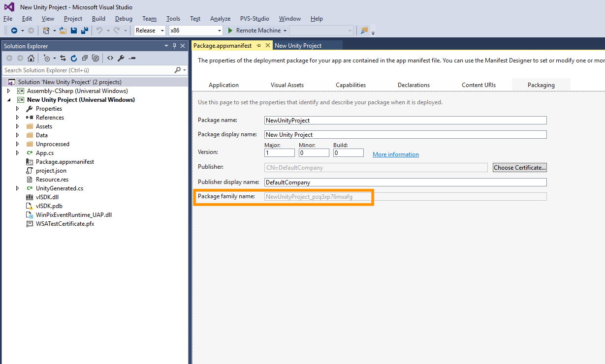Click the View Code icon
The height and width of the screenshot is (364, 605).
pos(110,58)
